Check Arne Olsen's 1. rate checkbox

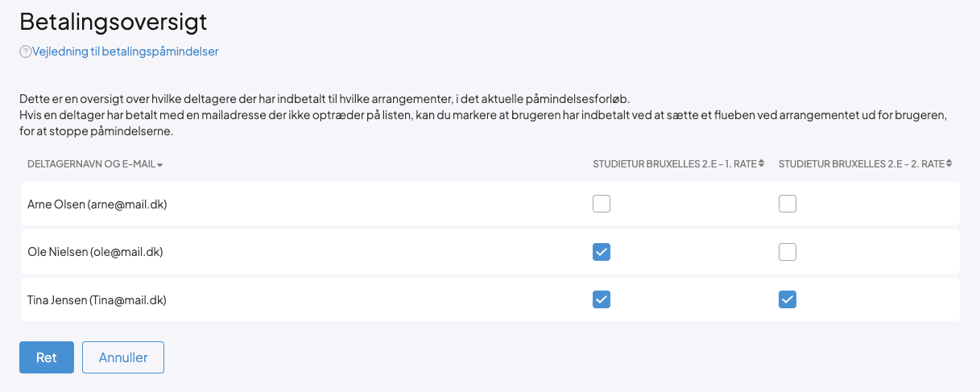coord(602,204)
